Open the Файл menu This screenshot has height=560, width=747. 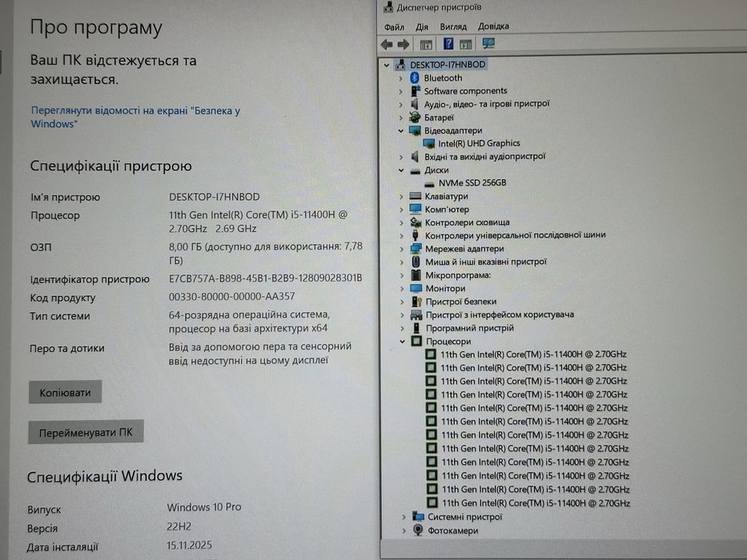coord(394,27)
